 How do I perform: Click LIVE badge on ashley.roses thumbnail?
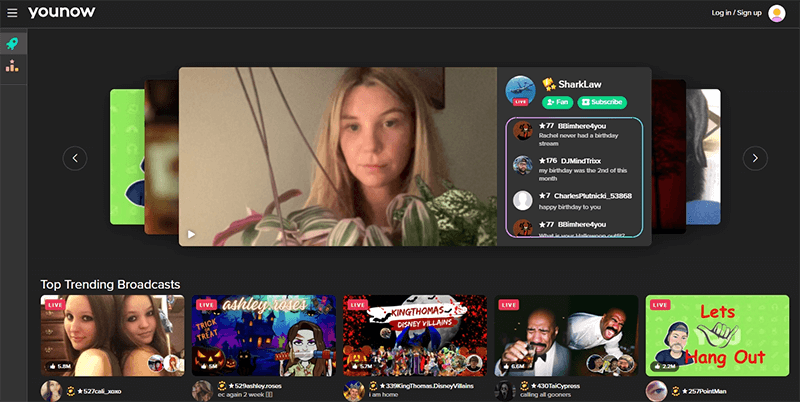click(206, 305)
